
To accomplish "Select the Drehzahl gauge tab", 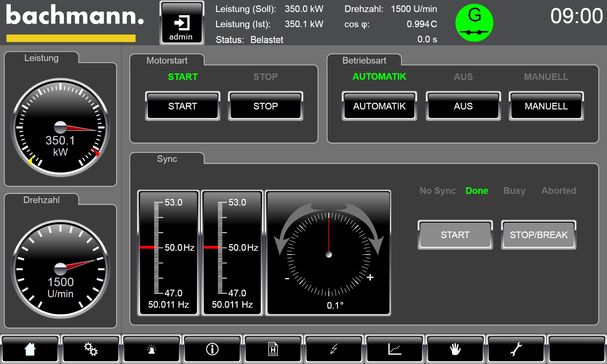I will pyautogui.click(x=41, y=200).
